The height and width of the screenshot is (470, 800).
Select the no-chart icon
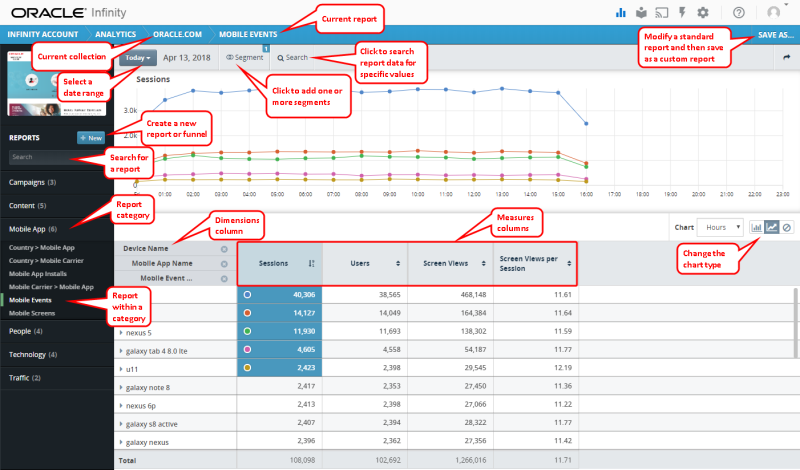[x=787, y=227]
